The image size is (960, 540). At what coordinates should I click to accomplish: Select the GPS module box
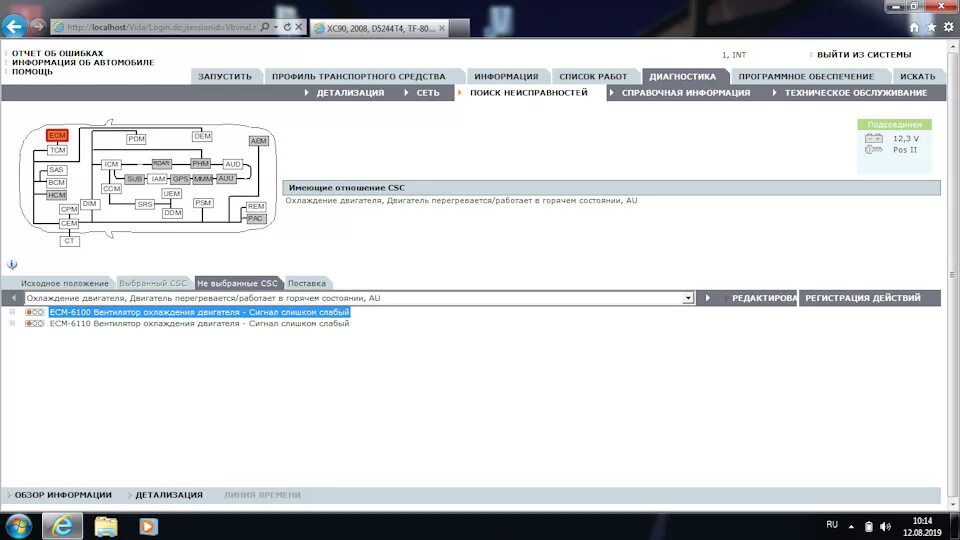pyautogui.click(x=180, y=179)
